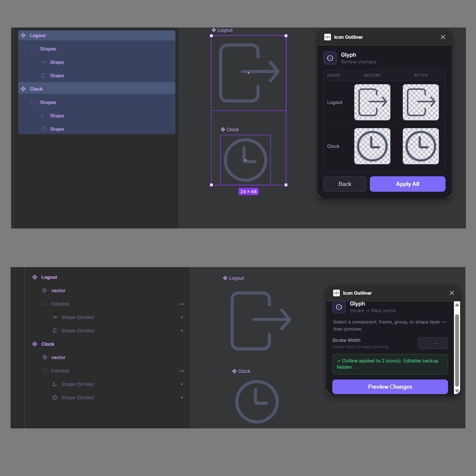The width and height of the screenshot is (476, 476).
Task: Open the Clock BEFORE preview thumbnail
Action: (x=372, y=146)
